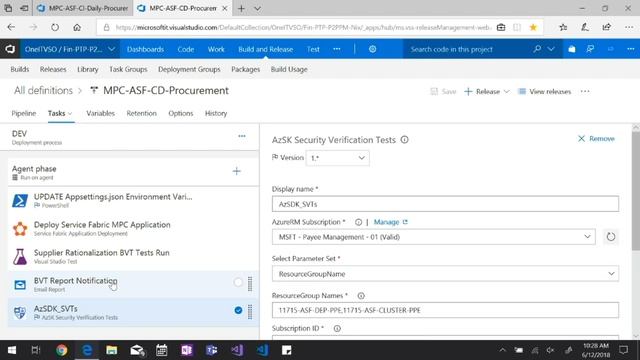Open the task Version dropdown
Image resolution: width=640 pixels, height=360 pixels.
pos(338,158)
